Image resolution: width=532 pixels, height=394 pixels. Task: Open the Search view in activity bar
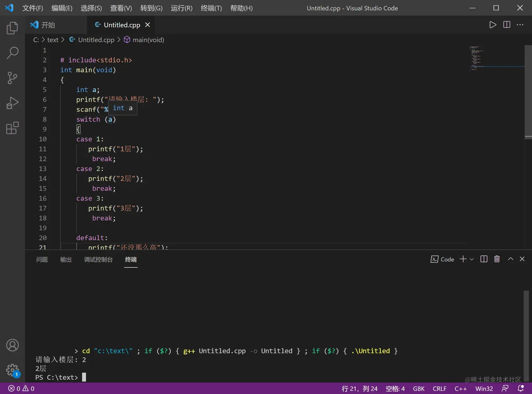point(12,53)
